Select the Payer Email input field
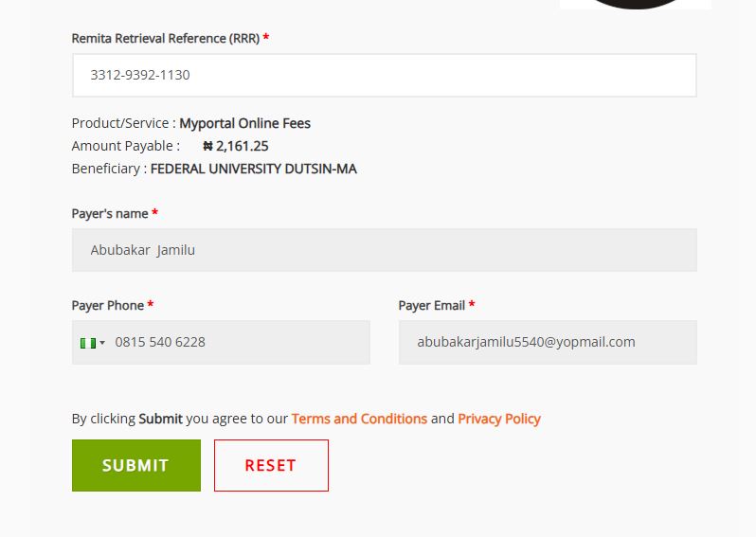Viewport: 756px width, 537px height. tap(547, 342)
